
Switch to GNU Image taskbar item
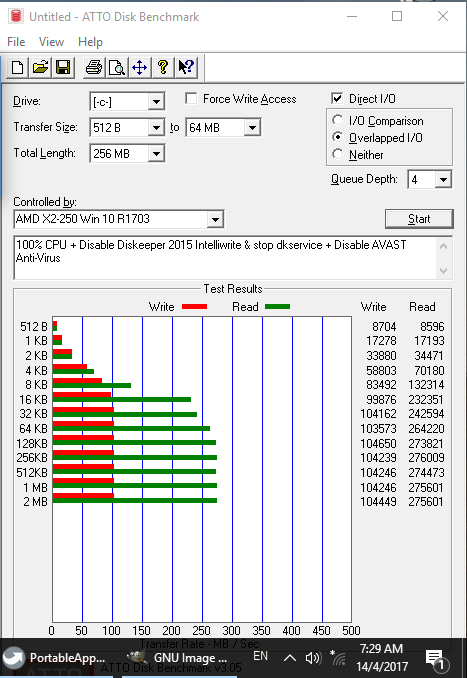click(x=178, y=658)
